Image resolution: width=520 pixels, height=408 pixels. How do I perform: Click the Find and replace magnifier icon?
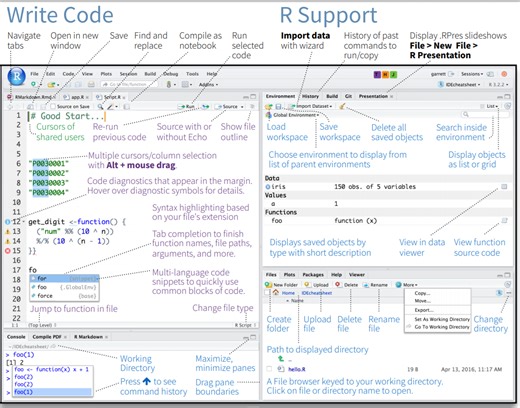point(100,107)
